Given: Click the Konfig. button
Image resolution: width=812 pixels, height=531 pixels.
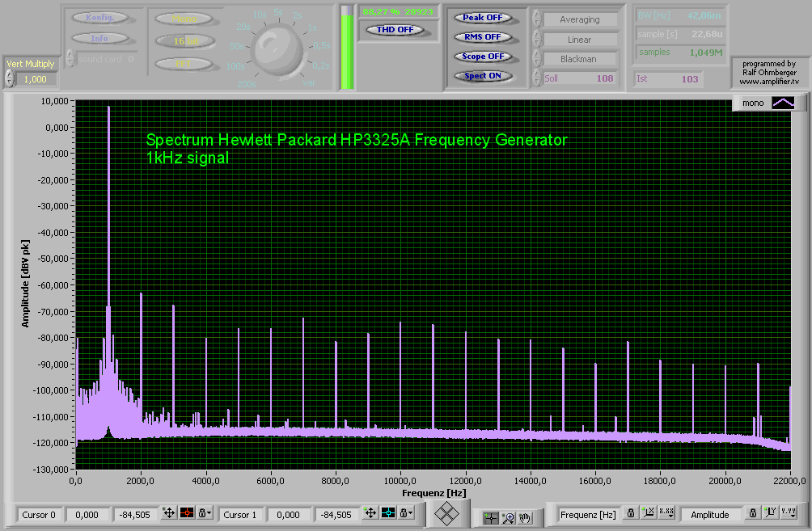Looking at the screenshot, I should tap(99, 17).
